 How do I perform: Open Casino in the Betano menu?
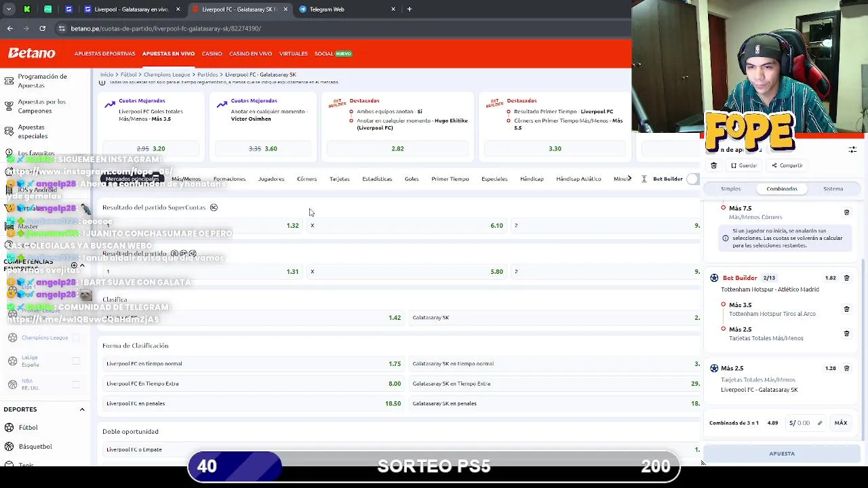(x=212, y=54)
